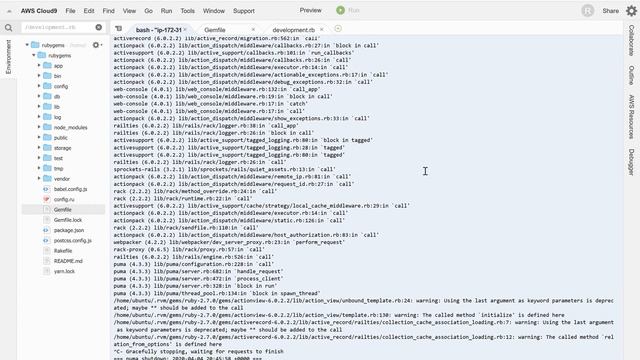
Task: Select Rakefile in the file tree
Action: (63, 251)
